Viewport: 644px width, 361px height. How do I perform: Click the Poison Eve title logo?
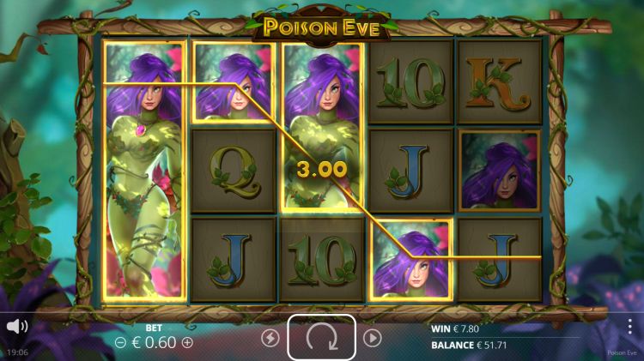click(322, 27)
